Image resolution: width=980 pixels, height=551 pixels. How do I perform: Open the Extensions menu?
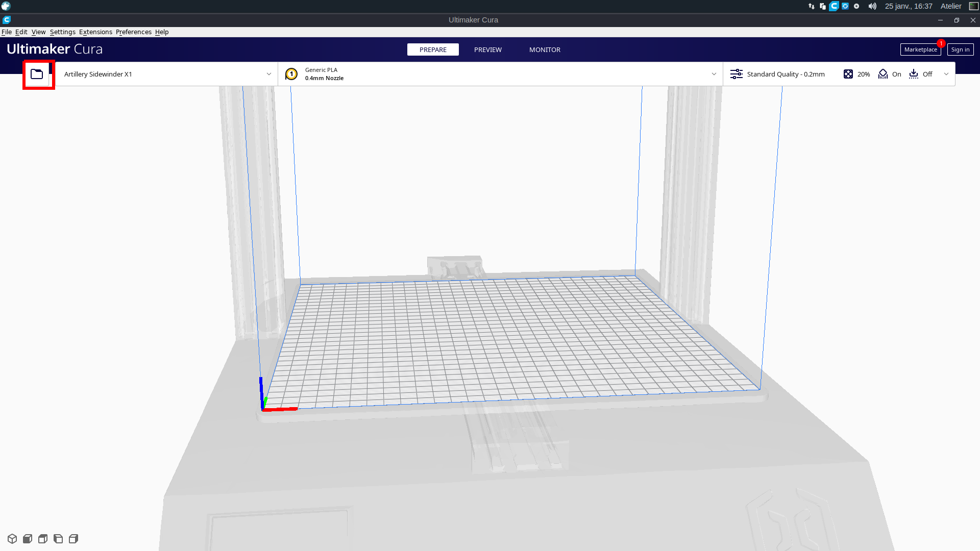click(x=95, y=32)
